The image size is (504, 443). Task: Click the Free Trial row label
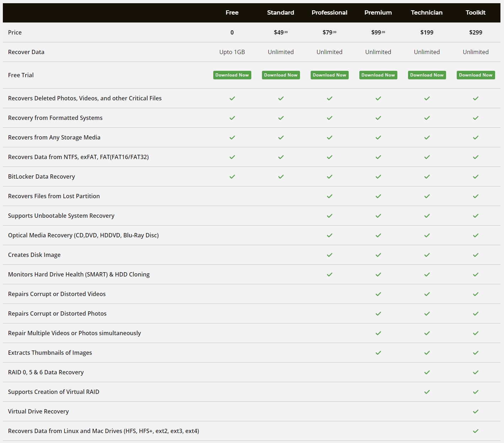(21, 75)
